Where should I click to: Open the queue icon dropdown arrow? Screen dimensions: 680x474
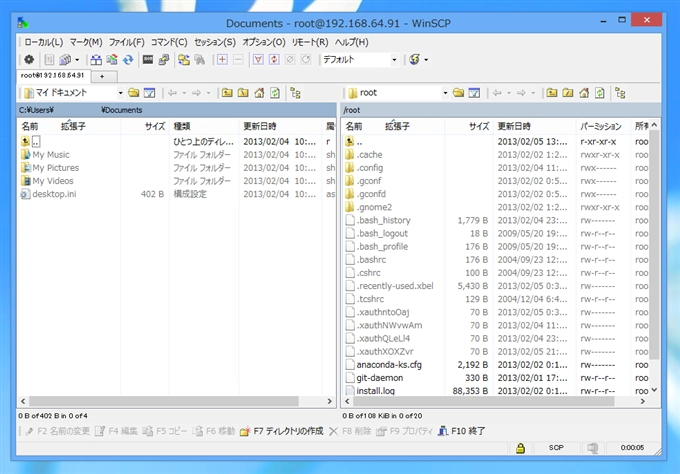click(77, 60)
